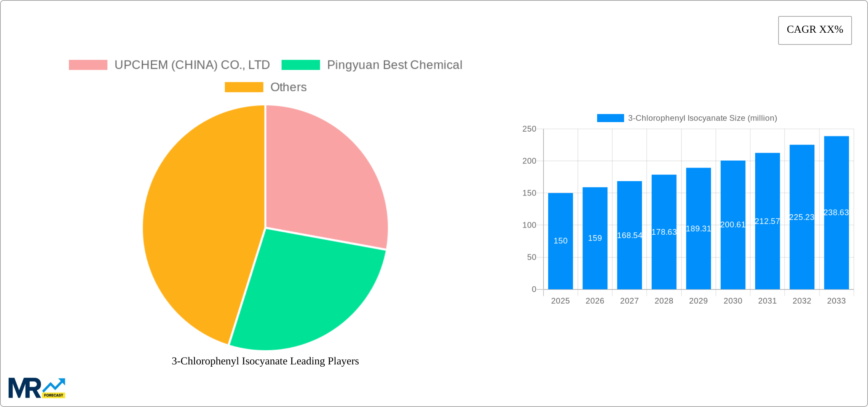Select the orange Others legend swatch
Image resolution: width=868 pixels, height=407 pixels.
click(x=244, y=87)
